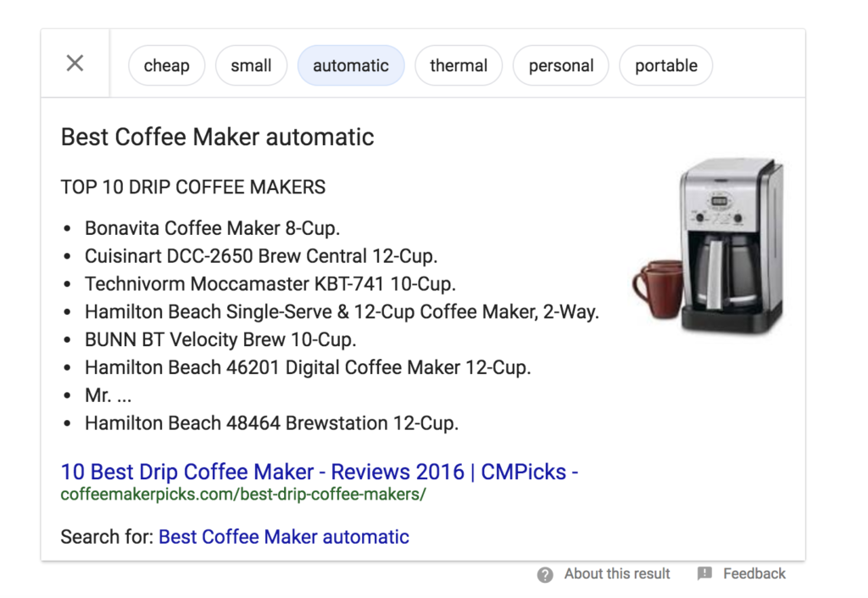
Task: Open 'About this result' link
Action: click(x=617, y=573)
